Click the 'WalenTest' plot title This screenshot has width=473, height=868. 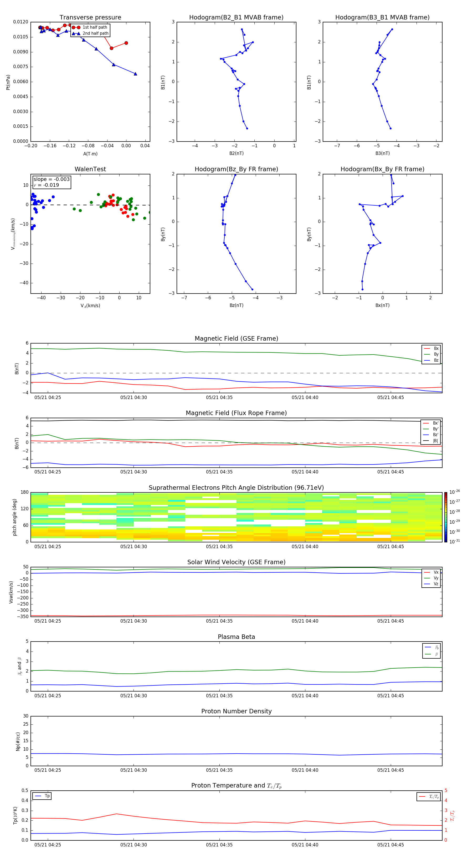(x=90, y=169)
